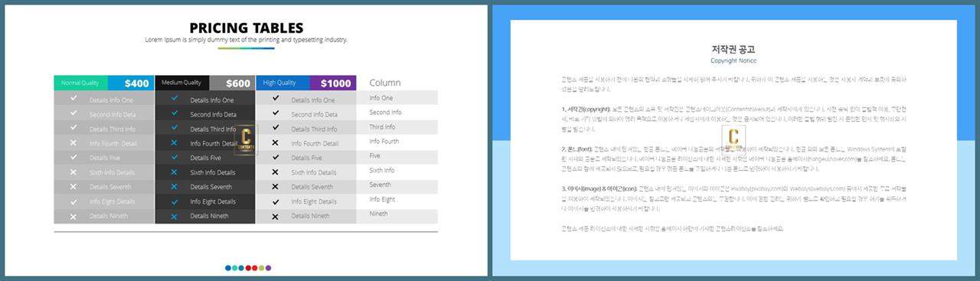The image size is (980, 281).
Task: Click the cross beside Normal Quality Info Fourth Detail
Action: 73,142
